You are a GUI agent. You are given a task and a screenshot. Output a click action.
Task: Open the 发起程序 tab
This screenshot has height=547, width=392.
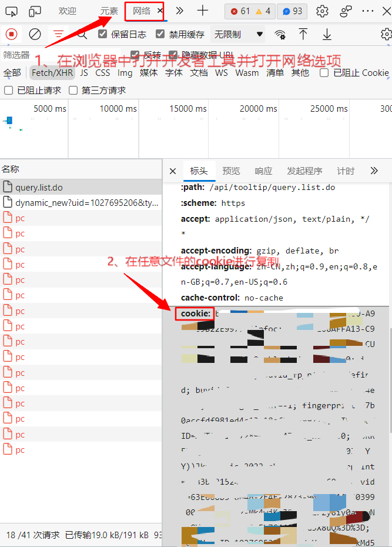point(304,171)
